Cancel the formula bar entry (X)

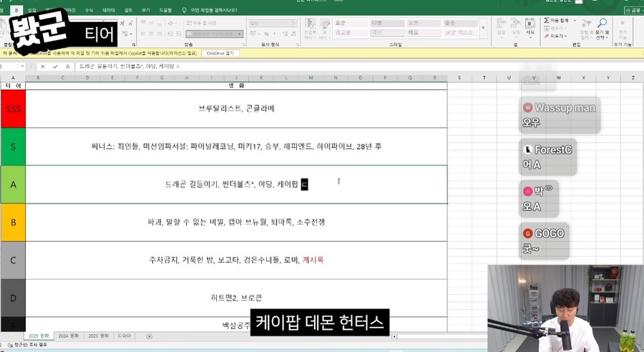coord(43,66)
